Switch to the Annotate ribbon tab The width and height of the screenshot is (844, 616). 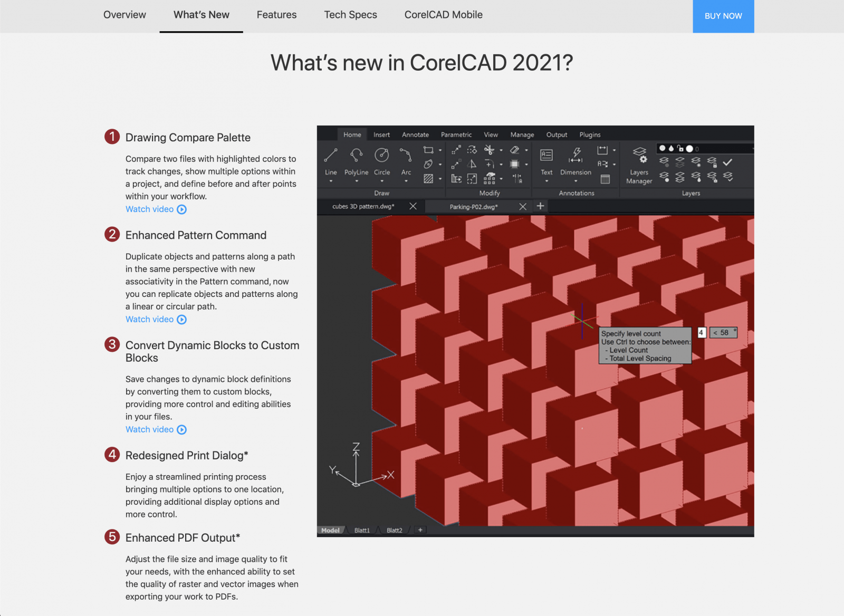click(x=416, y=135)
